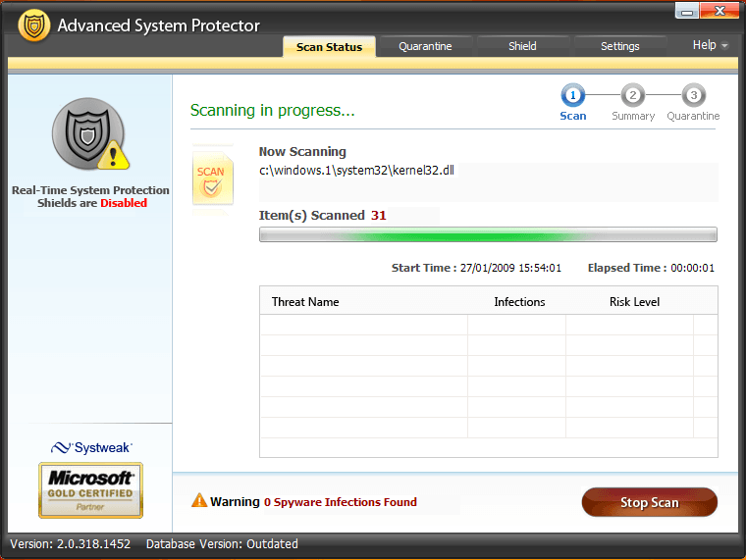Click the red 'Disabled' shield status text
The height and width of the screenshot is (560, 746).
click(124, 203)
